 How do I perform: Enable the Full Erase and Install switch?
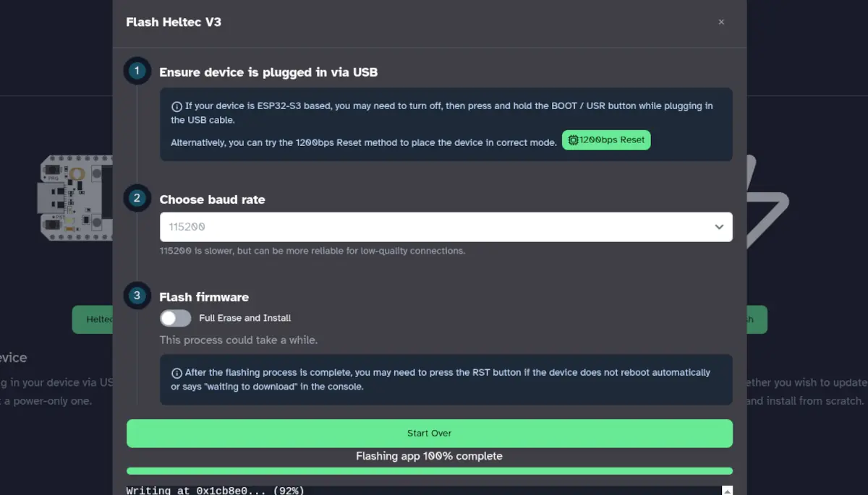pos(175,318)
